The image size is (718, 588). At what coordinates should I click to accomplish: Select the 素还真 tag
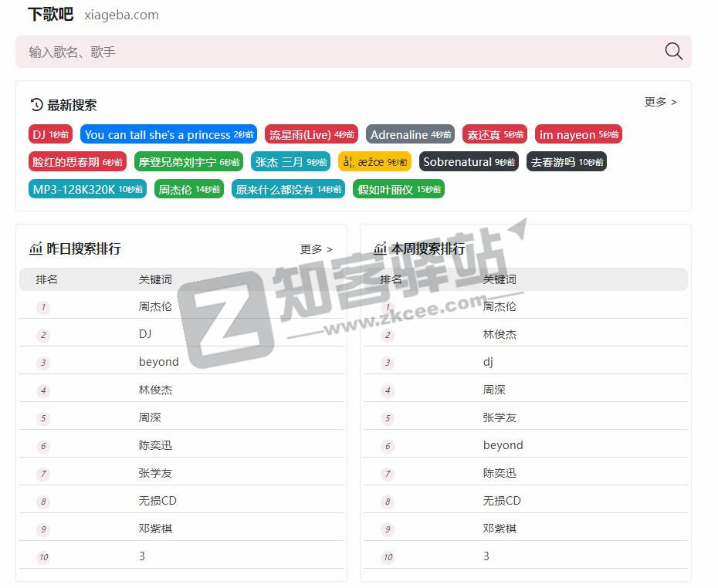(x=493, y=133)
